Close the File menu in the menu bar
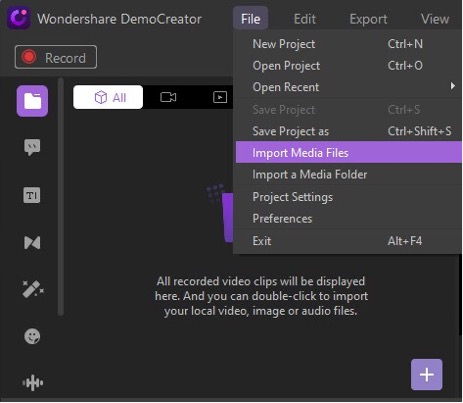The image size is (463, 403). coord(251,19)
